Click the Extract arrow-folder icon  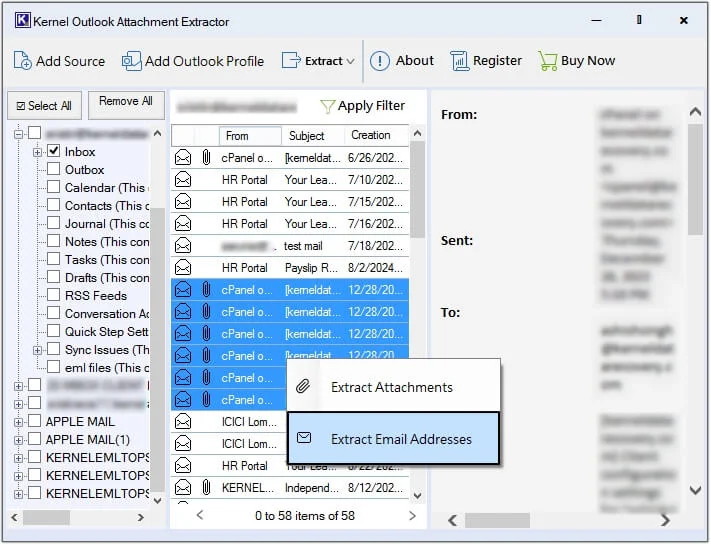pos(291,60)
